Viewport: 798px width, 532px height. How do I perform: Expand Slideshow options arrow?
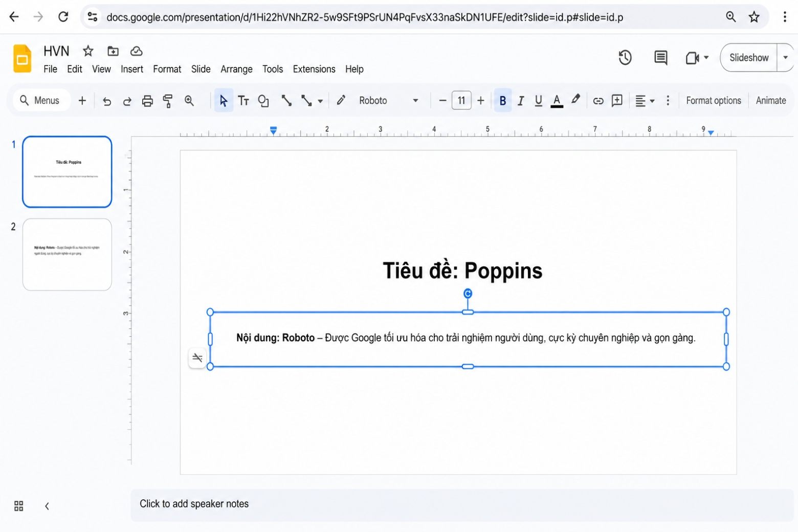[786, 58]
